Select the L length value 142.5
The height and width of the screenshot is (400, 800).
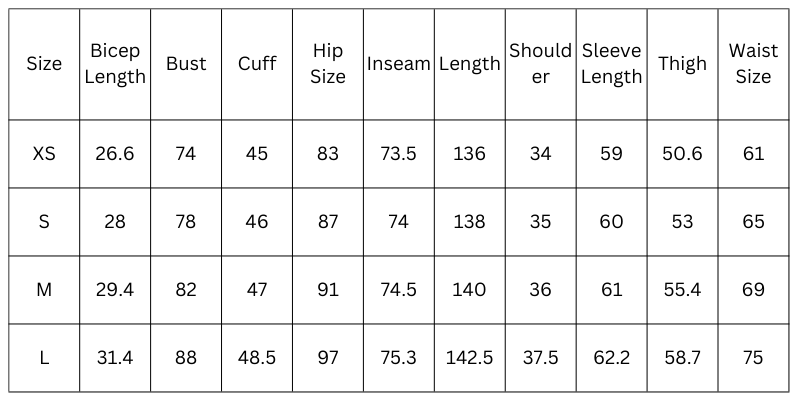[x=469, y=358]
